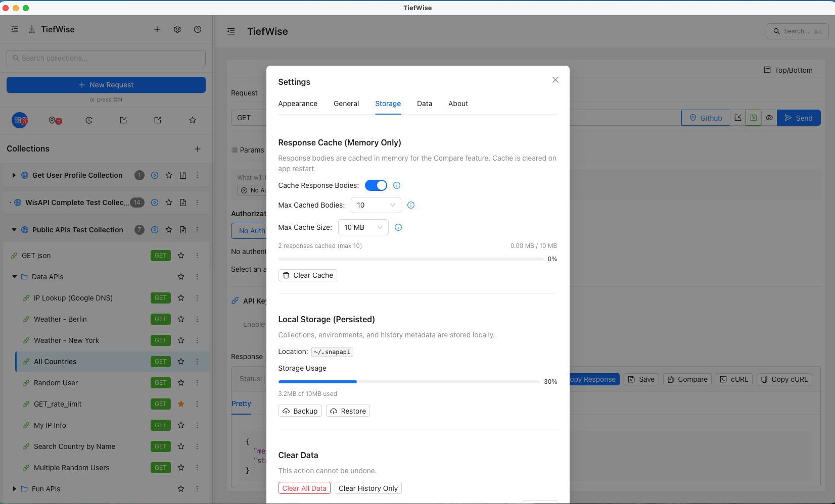Unfavorite the GET_rate_limit request star
This screenshot has height=504, width=835.
point(181,404)
